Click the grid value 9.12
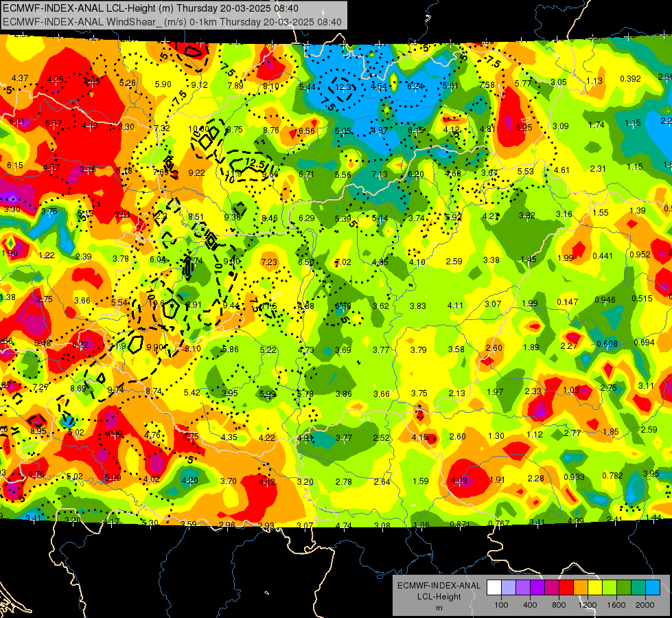This screenshot has width=672, height=618. coord(200,85)
